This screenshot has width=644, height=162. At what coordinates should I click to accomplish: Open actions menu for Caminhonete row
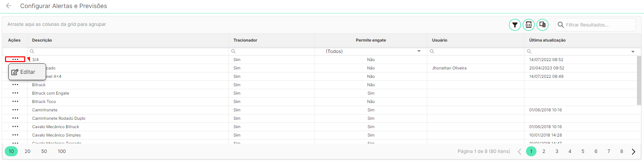(15, 110)
